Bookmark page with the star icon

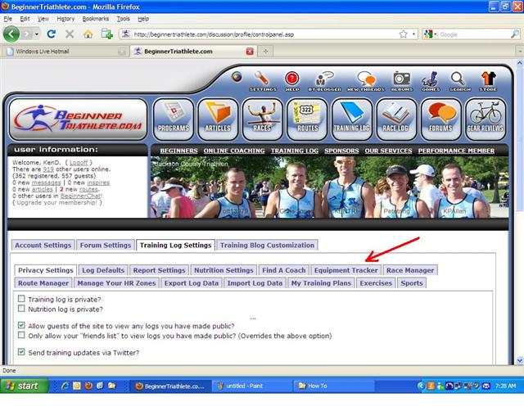point(404,34)
